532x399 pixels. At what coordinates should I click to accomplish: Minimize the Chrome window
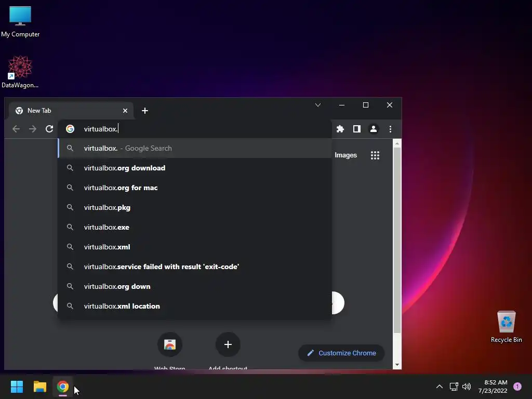[x=342, y=105]
